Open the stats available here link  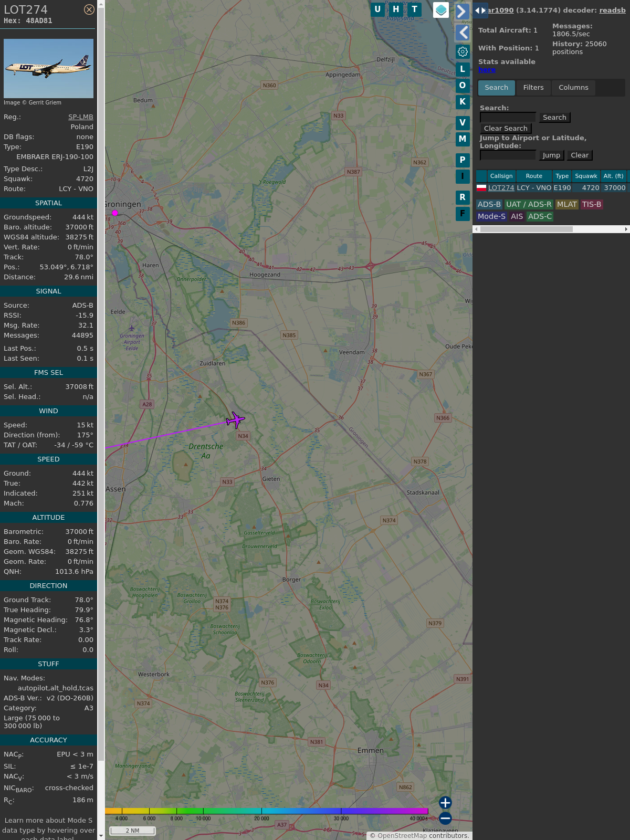click(x=487, y=70)
